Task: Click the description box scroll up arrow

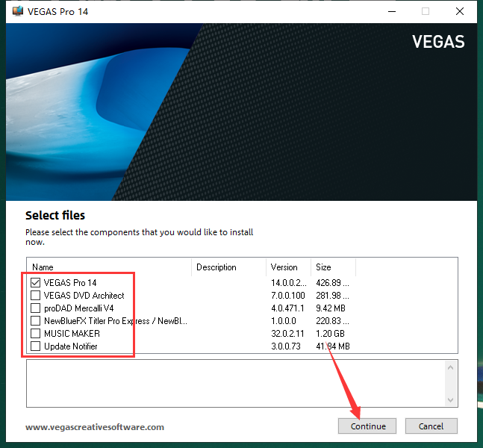Action: 450,367
